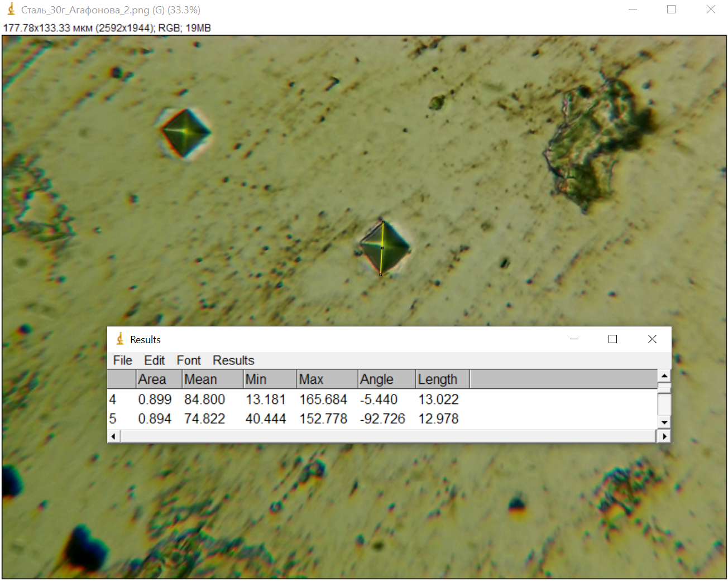Click the upper-left diamond indentation in the image
The height and width of the screenshot is (582, 728).
(x=185, y=133)
